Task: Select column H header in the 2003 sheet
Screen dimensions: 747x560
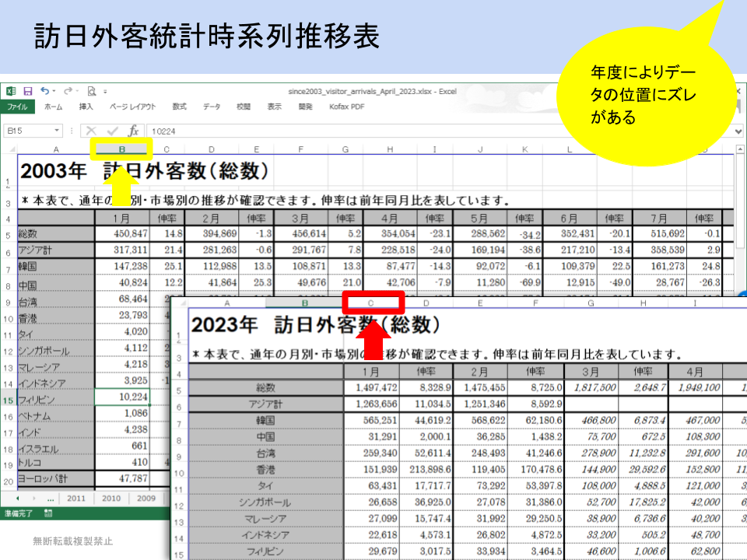Action: coord(390,149)
